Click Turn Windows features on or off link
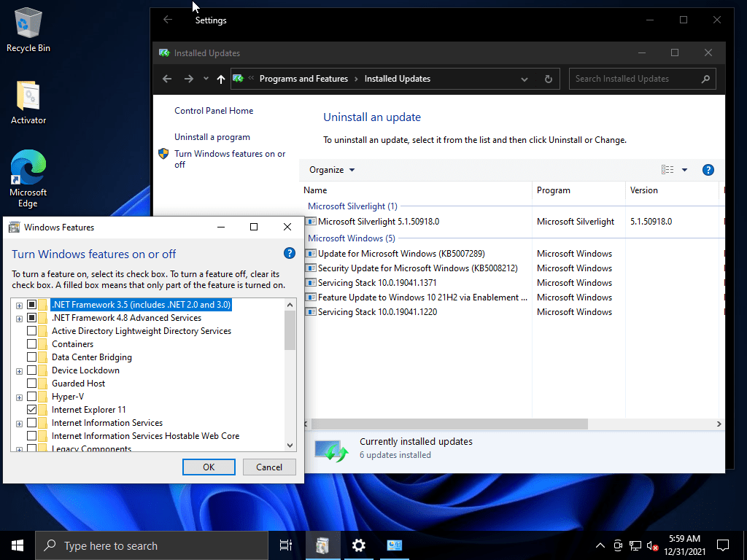 230,159
